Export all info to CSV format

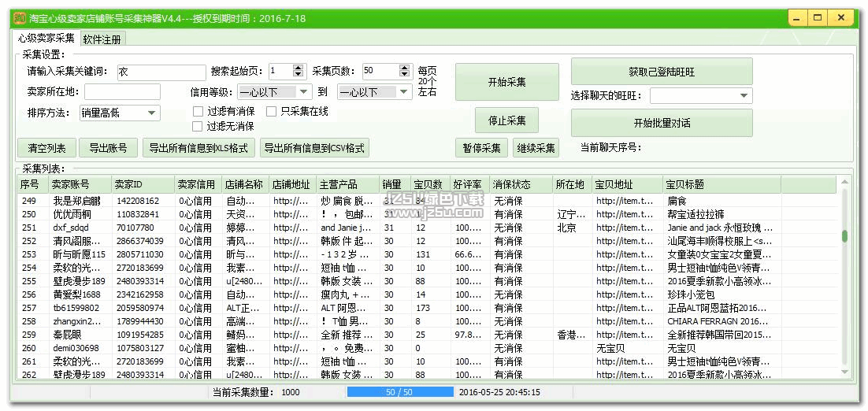(314, 148)
